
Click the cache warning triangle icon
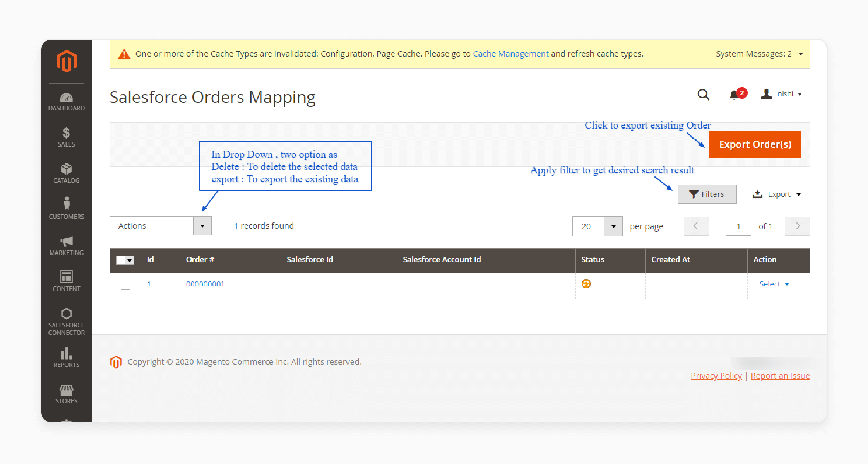pos(124,54)
